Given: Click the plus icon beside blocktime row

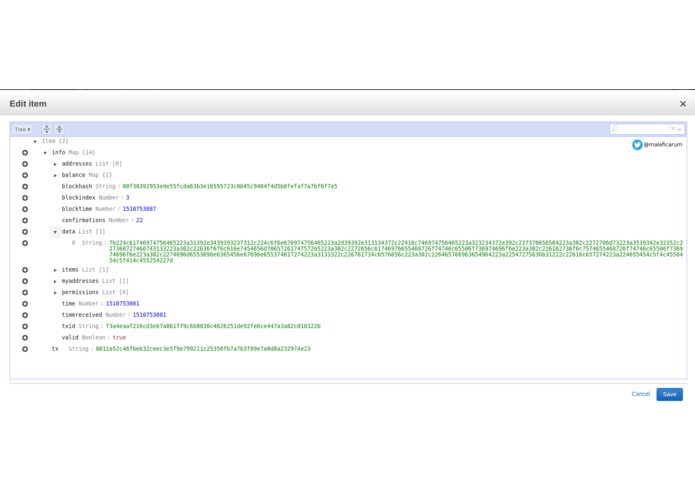Looking at the screenshot, I should (25, 209).
